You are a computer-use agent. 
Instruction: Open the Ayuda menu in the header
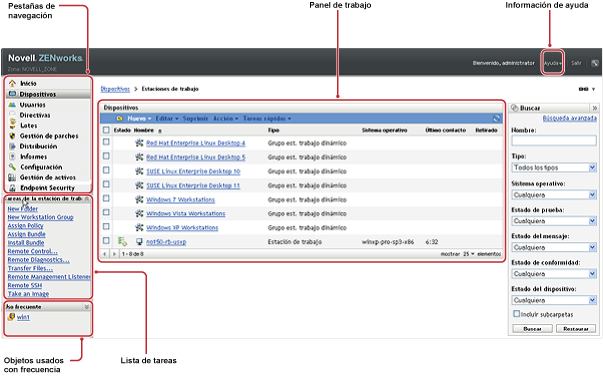click(x=552, y=63)
